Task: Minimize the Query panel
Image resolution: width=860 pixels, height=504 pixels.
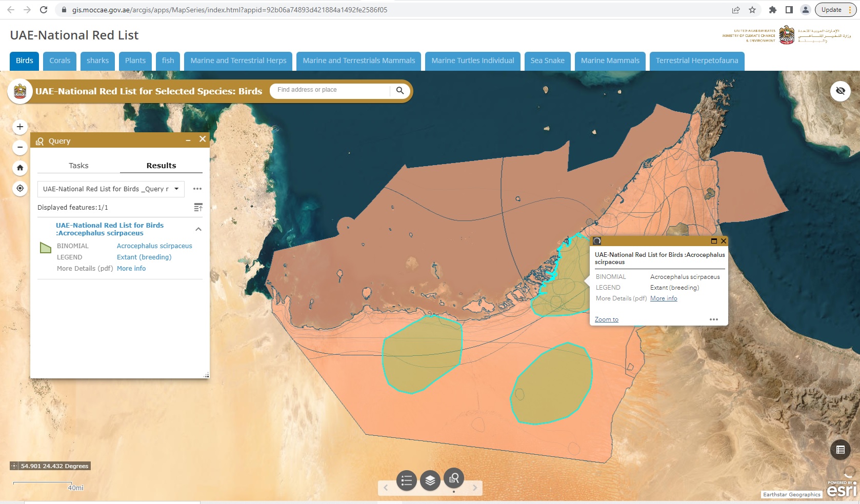Action: pos(188,140)
